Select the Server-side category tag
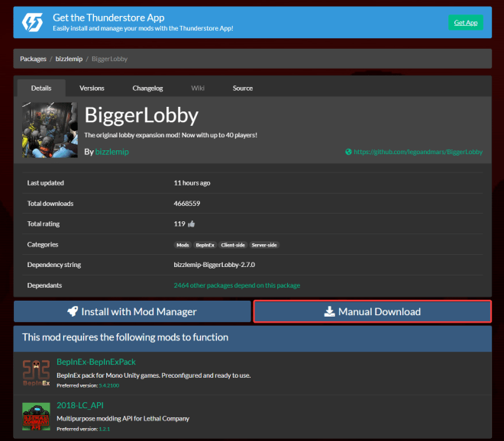Image resolution: width=504 pixels, height=441 pixels. point(264,245)
